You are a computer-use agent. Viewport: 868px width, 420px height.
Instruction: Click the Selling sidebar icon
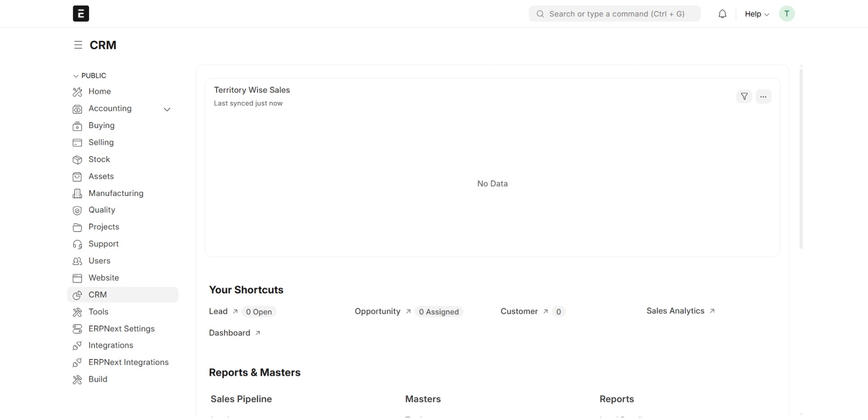pyautogui.click(x=77, y=143)
